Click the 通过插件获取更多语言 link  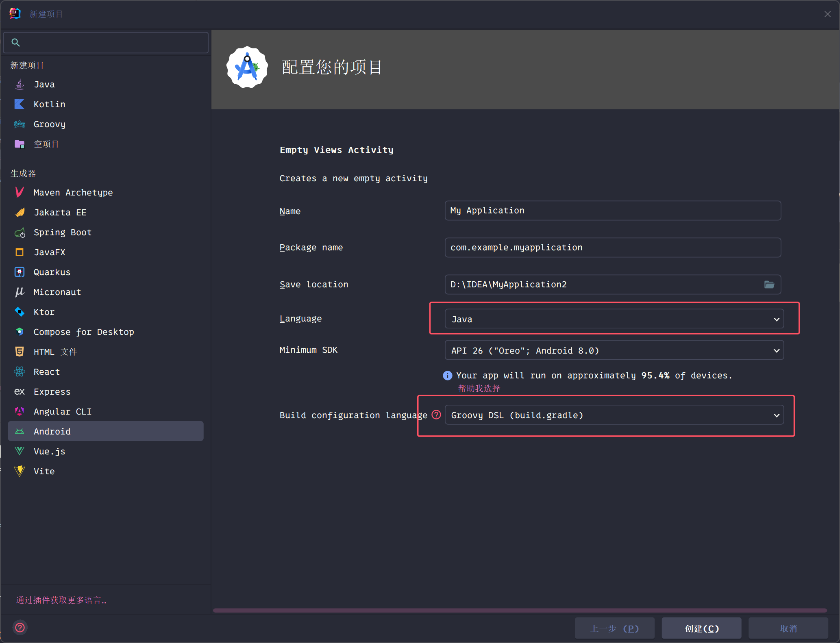pos(61,600)
